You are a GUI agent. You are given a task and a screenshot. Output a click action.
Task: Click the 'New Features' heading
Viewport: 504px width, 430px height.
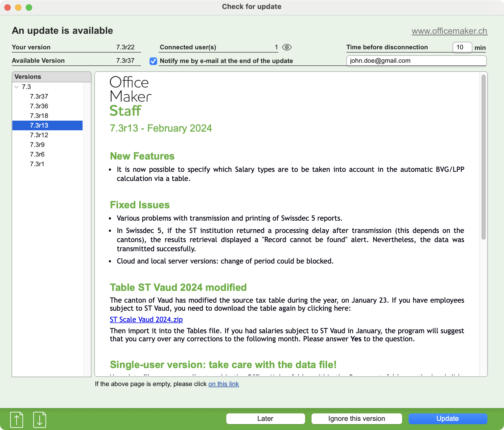142,156
